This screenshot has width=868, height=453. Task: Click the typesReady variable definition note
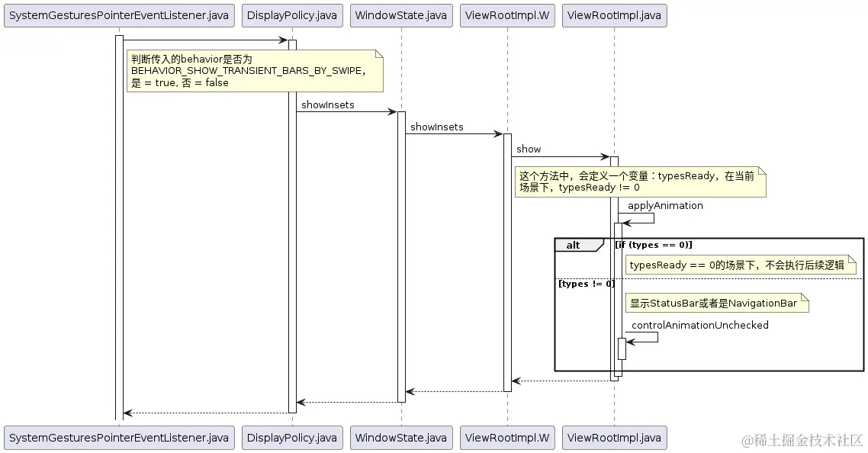tap(641, 182)
